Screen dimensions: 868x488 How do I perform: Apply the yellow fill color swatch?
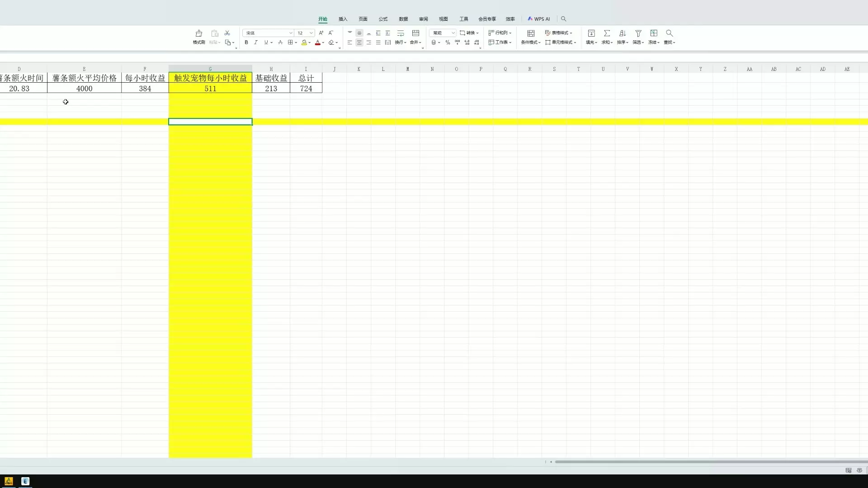[304, 42]
